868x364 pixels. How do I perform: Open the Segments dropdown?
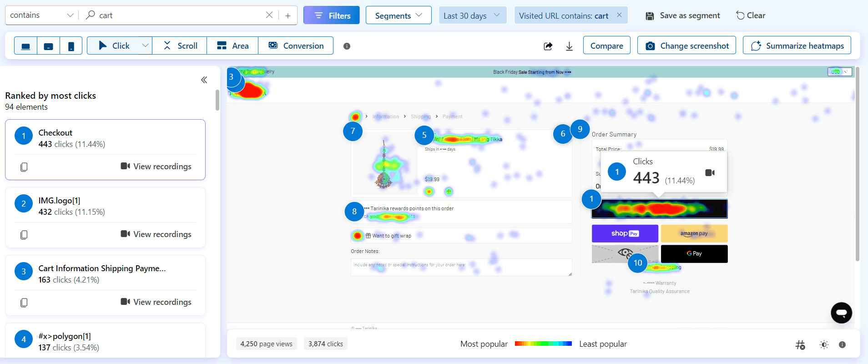pyautogui.click(x=399, y=15)
